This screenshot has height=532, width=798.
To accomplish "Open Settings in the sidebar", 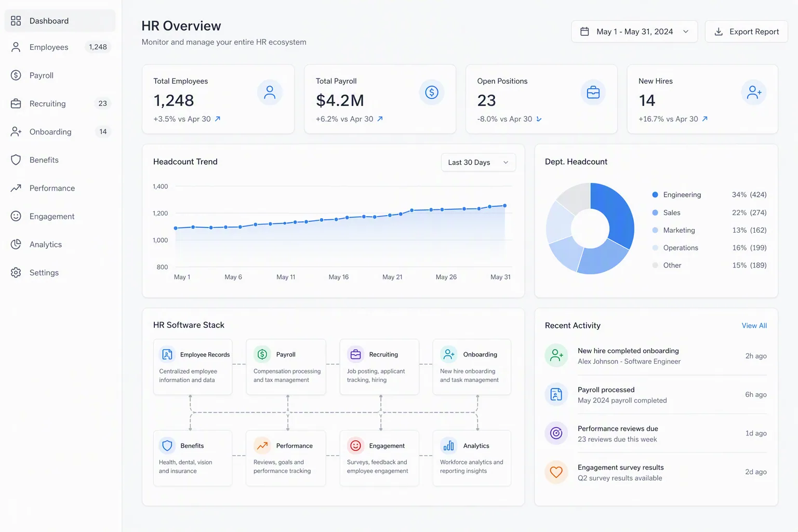I will 60,273.
